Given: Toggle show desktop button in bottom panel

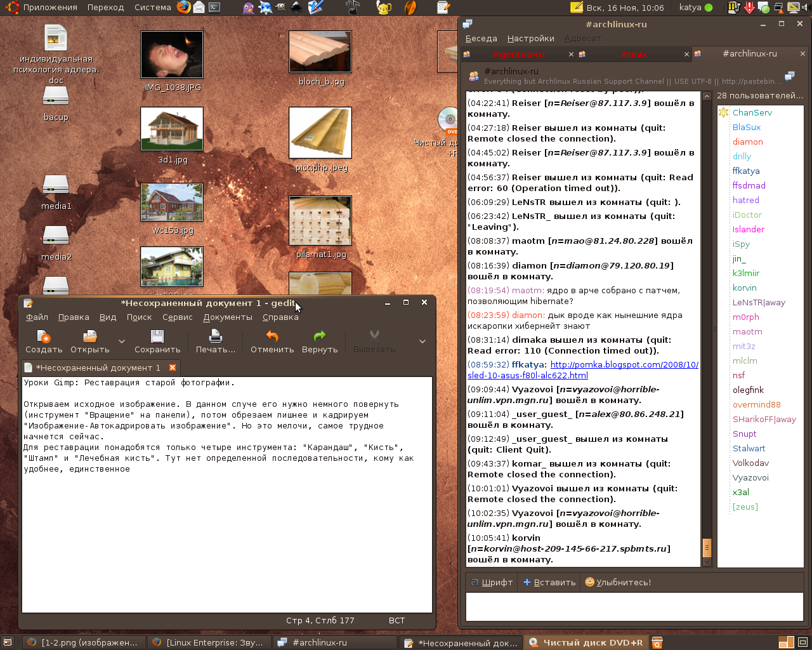Looking at the screenshot, I should pyautogui.click(x=8, y=642).
